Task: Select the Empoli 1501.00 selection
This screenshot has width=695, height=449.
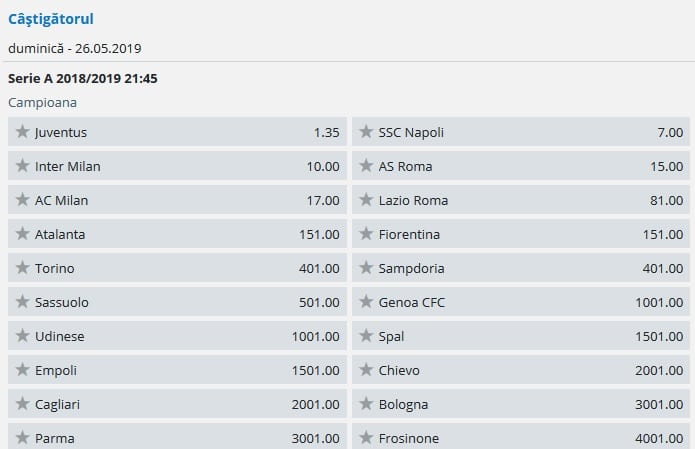Action: coord(316,370)
